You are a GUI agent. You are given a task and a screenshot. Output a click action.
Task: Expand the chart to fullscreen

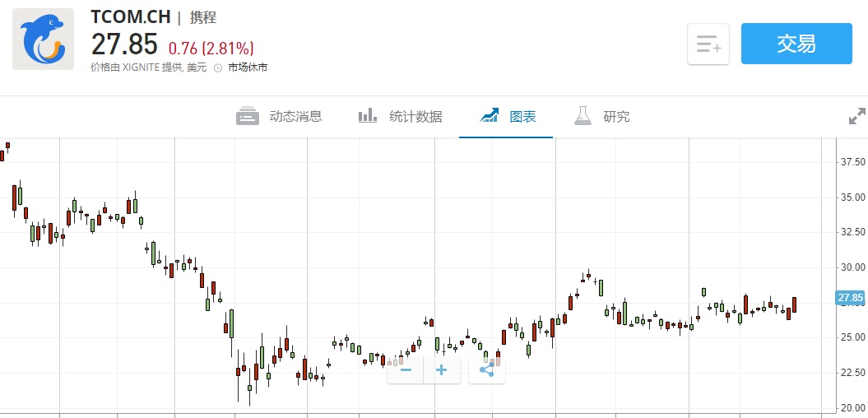click(x=856, y=117)
